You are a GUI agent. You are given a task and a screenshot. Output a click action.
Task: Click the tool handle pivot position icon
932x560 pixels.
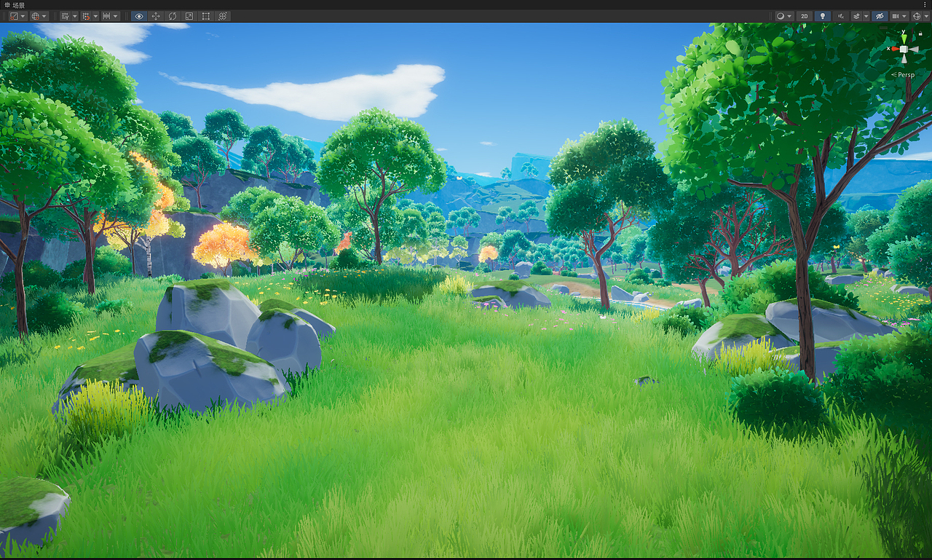pos(14,16)
